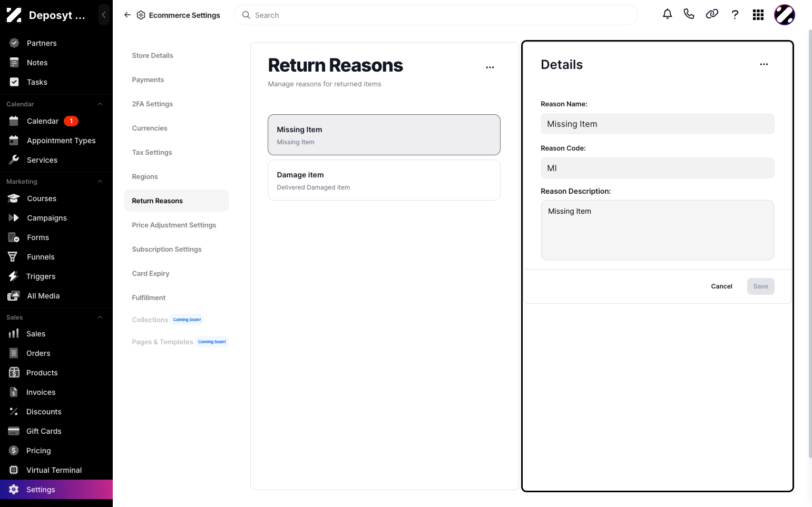This screenshot has height=507, width=812.
Task: Click the Search field
Action: click(x=436, y=15)
